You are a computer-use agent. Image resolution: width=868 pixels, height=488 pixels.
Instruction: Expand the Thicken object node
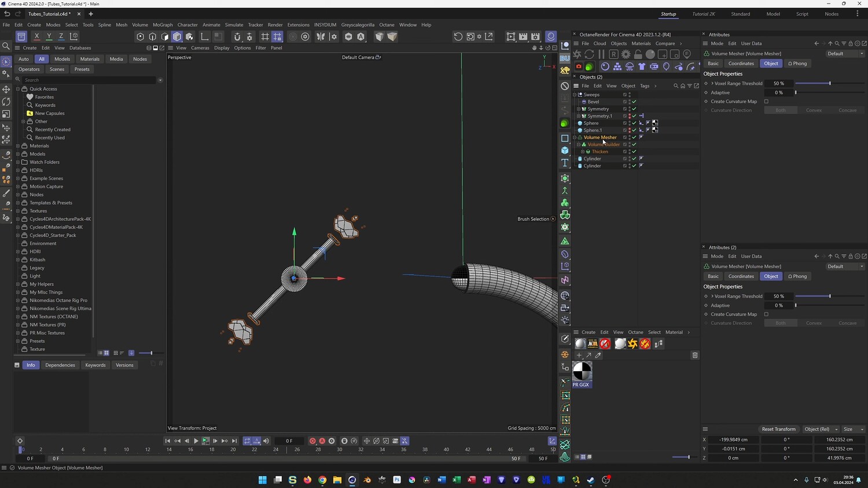tap(583, 151)
